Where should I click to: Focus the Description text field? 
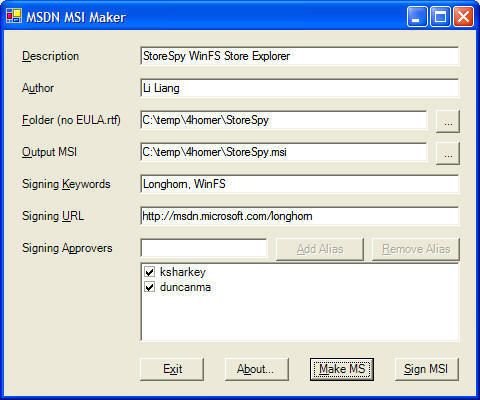(x=300, y=56)
